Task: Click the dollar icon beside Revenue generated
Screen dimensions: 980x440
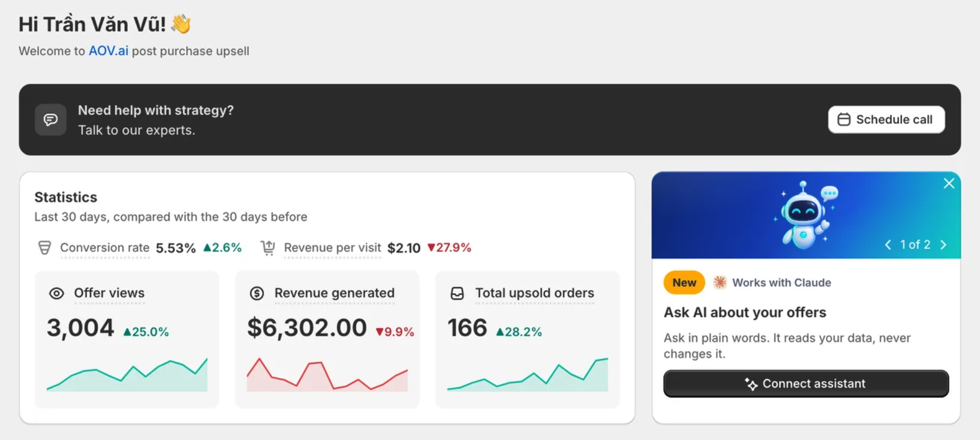Action: 257,293
